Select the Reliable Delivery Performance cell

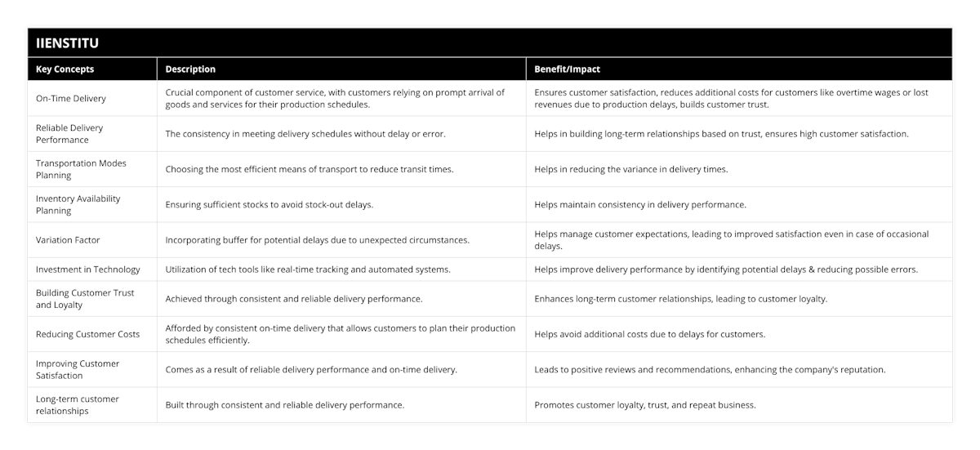tap(92, 134)
